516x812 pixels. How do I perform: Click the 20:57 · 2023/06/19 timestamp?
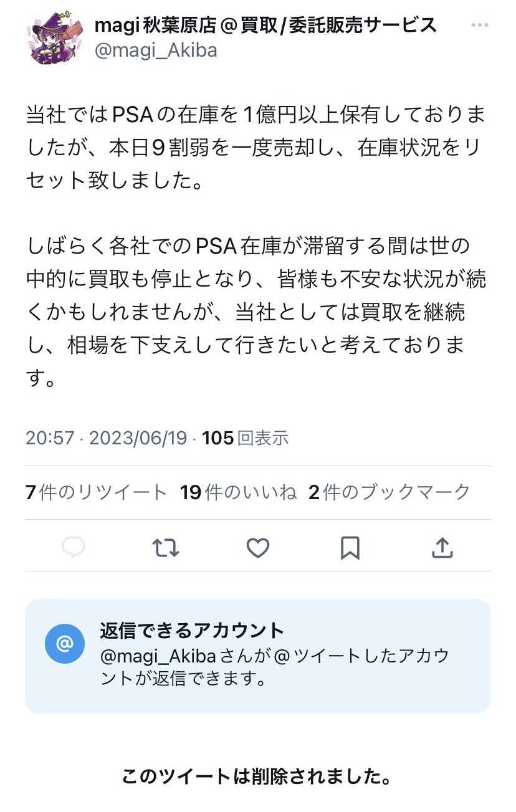tap(106, 438)
